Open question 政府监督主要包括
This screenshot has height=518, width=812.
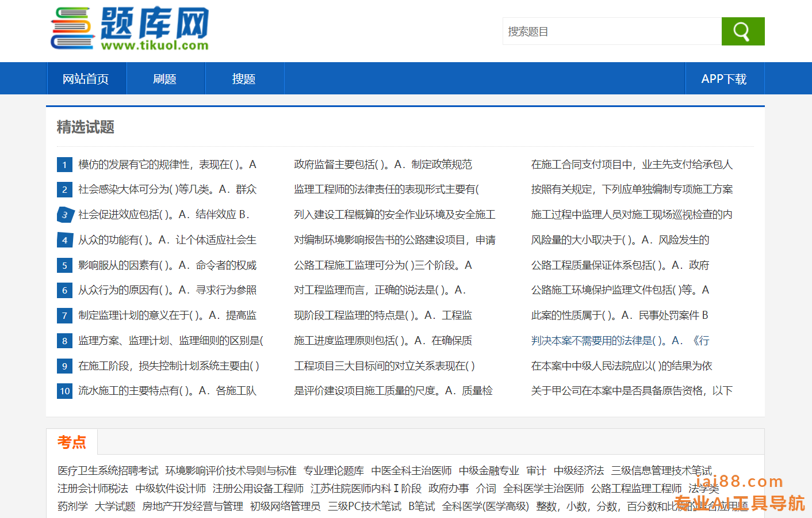point(382,165)
